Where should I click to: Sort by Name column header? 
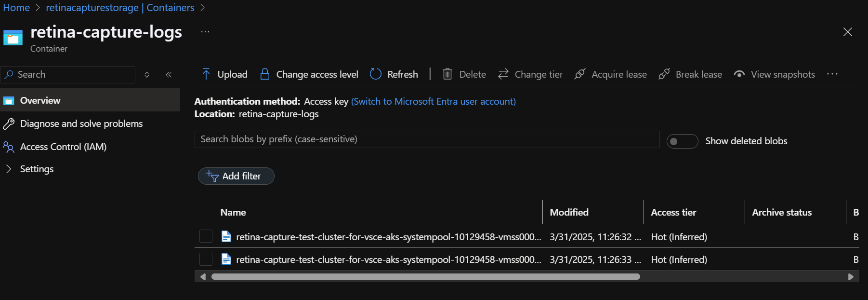tap(233, 212)
